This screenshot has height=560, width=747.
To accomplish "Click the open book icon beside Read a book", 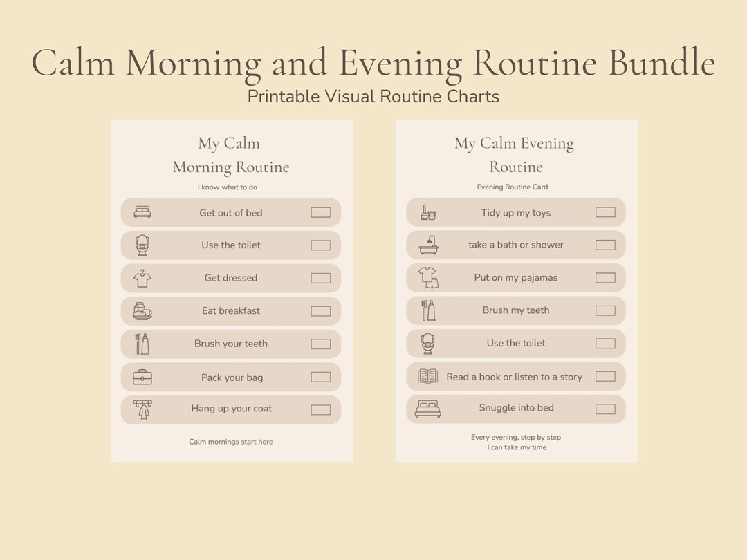I will 428,376.
